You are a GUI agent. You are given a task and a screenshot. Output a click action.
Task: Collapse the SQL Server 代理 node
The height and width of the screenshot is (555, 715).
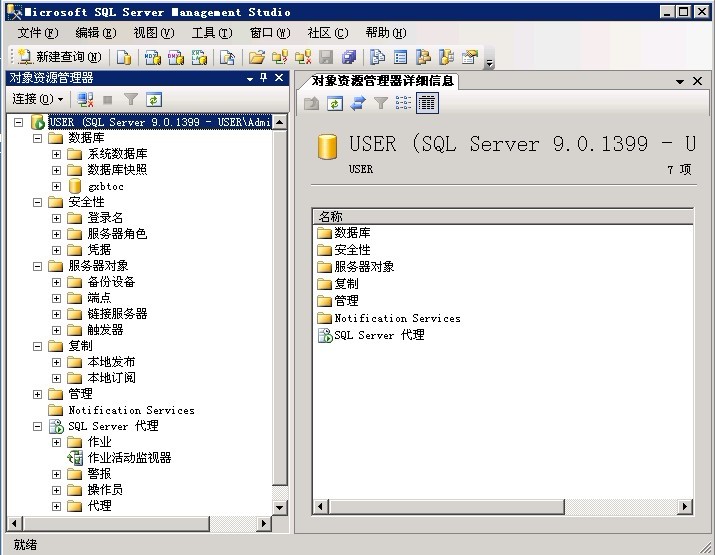tap(37, 426)
